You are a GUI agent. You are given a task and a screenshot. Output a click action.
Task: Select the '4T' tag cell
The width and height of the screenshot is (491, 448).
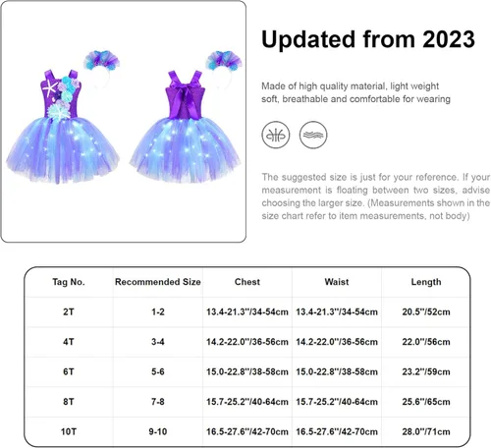pos(69,342)
